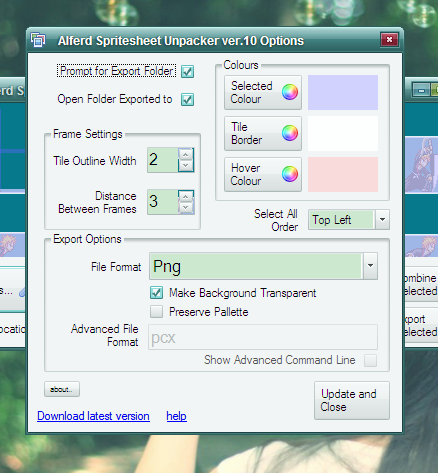Click the white tile border swatch
This screenshot has height=473, width=438.
(x=343, y=133)
